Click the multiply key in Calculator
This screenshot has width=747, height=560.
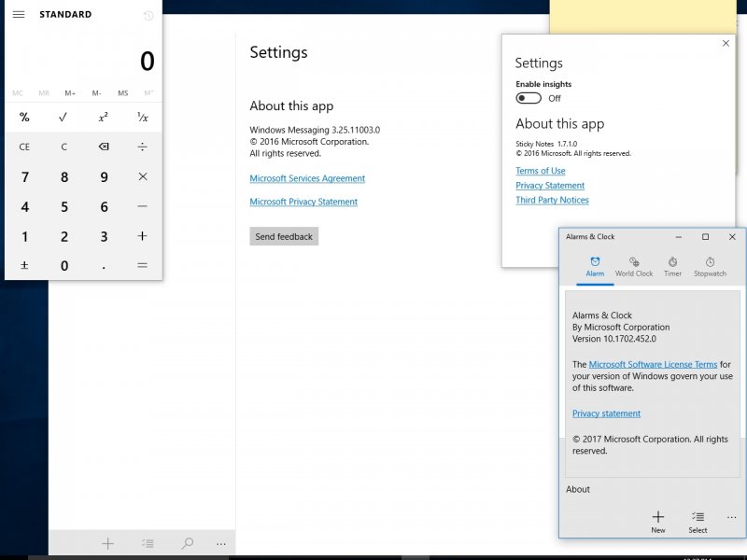(x=143, y=176)
